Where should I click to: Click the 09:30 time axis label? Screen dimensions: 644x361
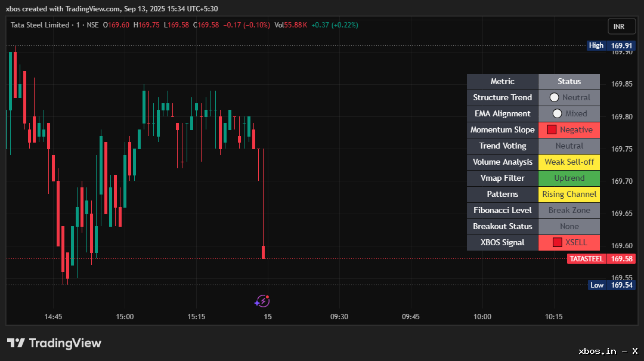coord(339,317)
